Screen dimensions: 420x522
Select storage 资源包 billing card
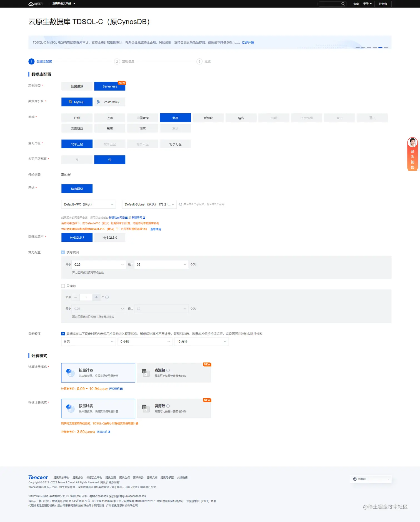pos(174,408)
